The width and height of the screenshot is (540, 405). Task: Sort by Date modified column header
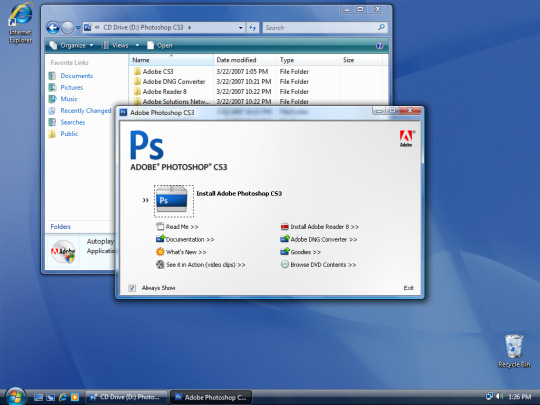245,60
